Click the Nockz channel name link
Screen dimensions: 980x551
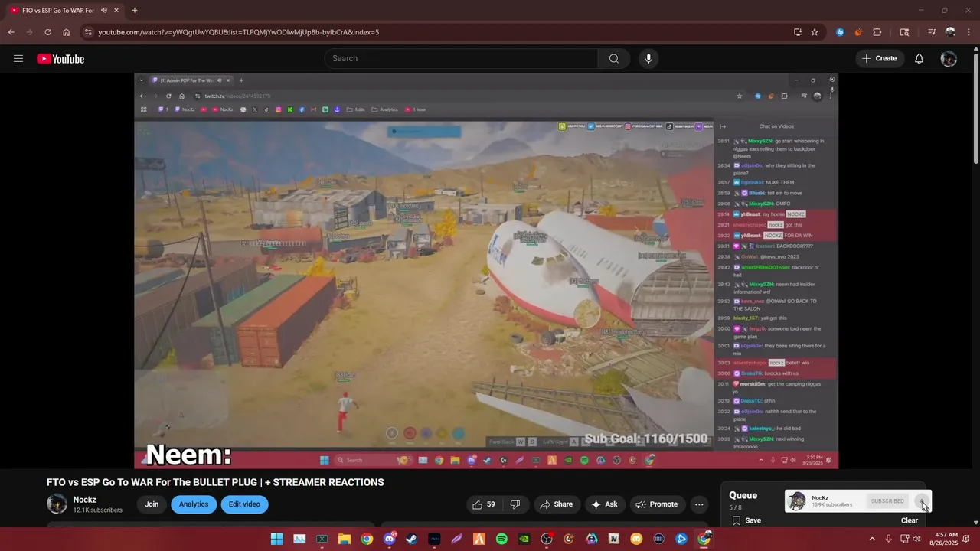(85, 500)
